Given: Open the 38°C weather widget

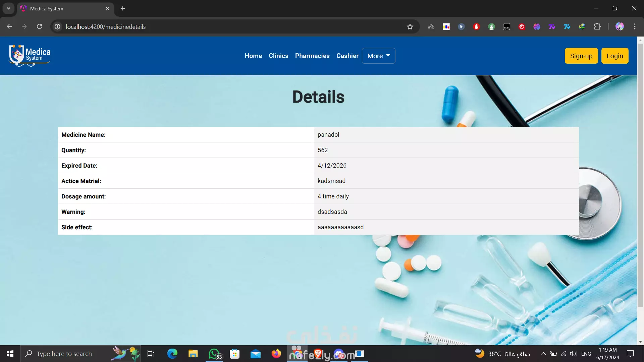Looking at the screenshot, I should click(502, 354).
